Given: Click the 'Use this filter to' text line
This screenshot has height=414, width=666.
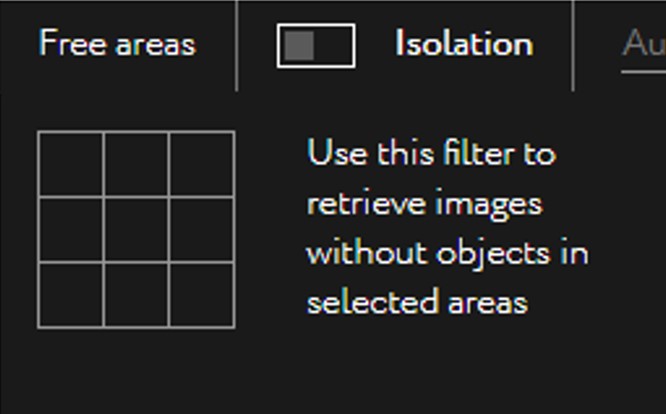Looking at the screenshot, I should [431, 153].
